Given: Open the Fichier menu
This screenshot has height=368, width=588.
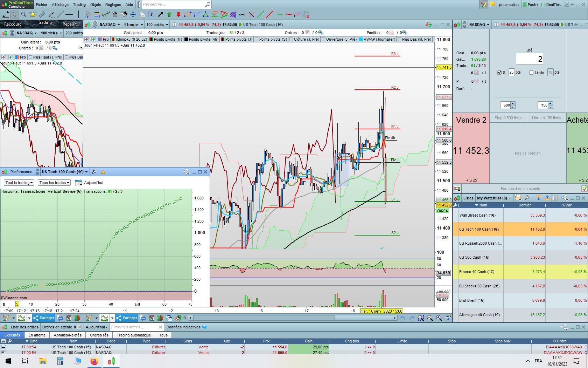Looking at the screenshot, I should click(x=42, y=5).
